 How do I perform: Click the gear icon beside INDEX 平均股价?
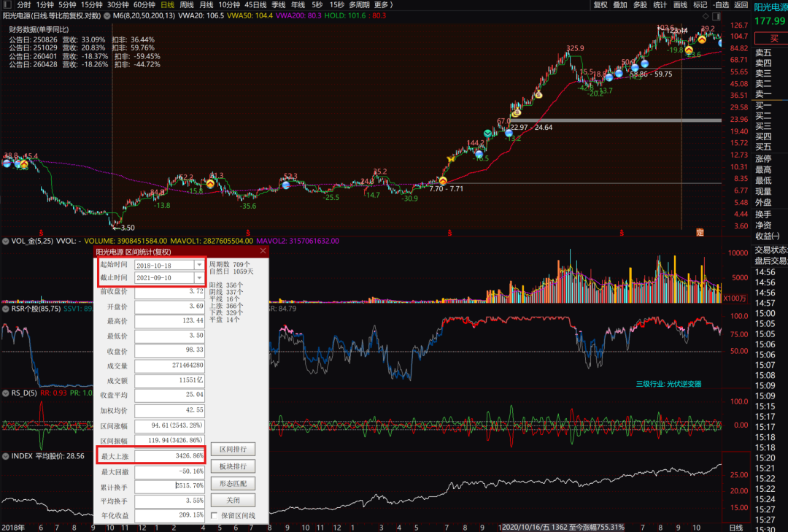(x=6, y=456)
